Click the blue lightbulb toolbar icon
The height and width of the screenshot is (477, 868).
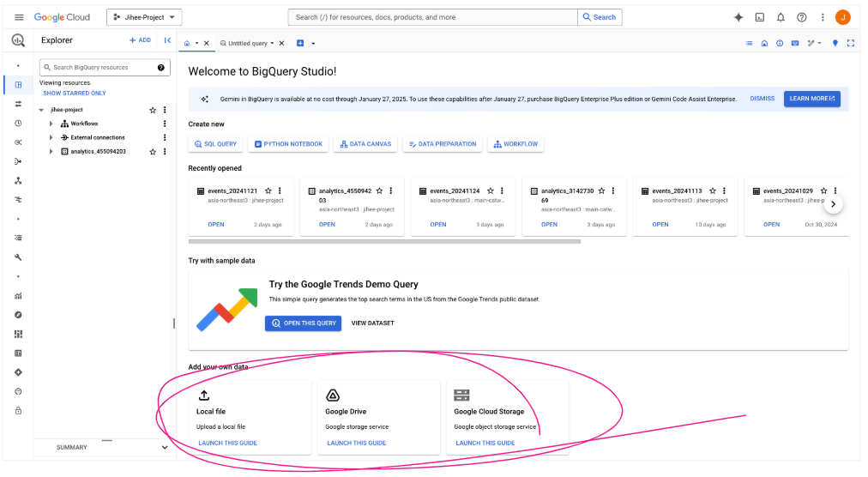(835, 43)
